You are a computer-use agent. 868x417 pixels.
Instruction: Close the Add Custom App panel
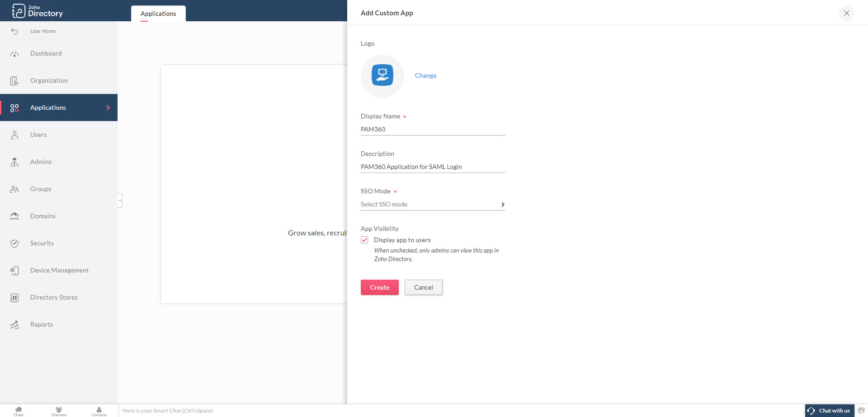[x=847, y=13]
